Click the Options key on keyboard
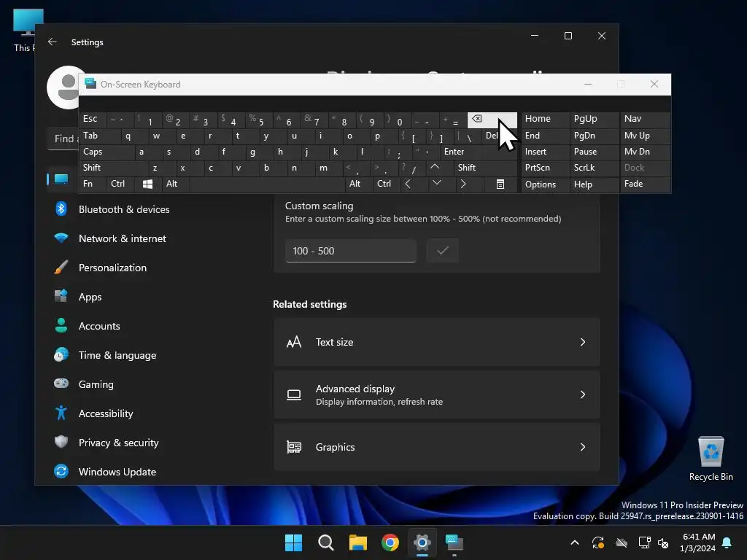Image resolution: width=747 pixels, height=560 pixels. click(546, 184)
